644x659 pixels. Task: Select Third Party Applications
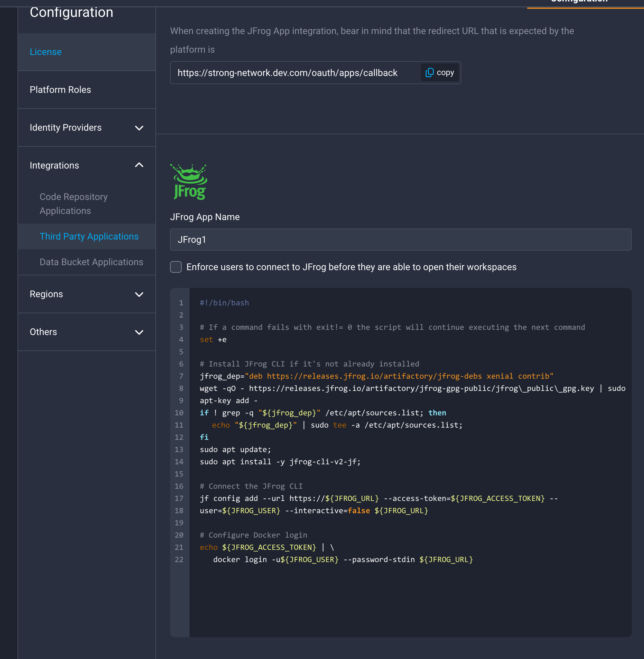tap(89, 236)
